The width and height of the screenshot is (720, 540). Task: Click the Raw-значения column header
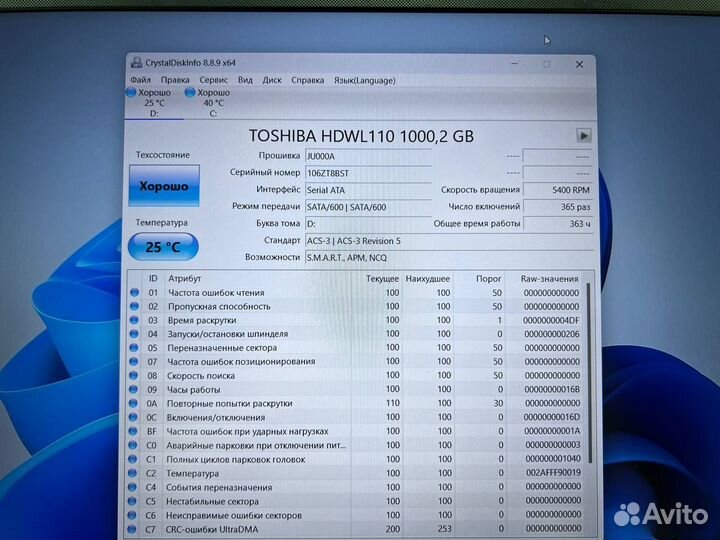coord(549,279)
